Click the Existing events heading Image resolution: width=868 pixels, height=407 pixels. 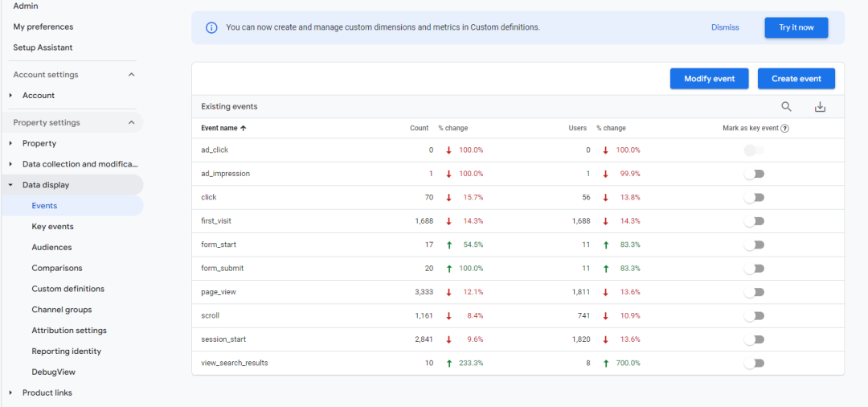coord(229,106)
